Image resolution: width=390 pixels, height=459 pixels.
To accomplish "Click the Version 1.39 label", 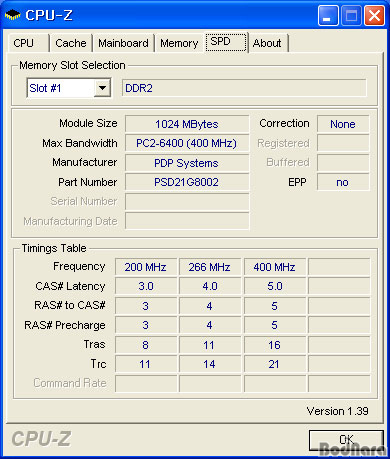I will point(338,411).
